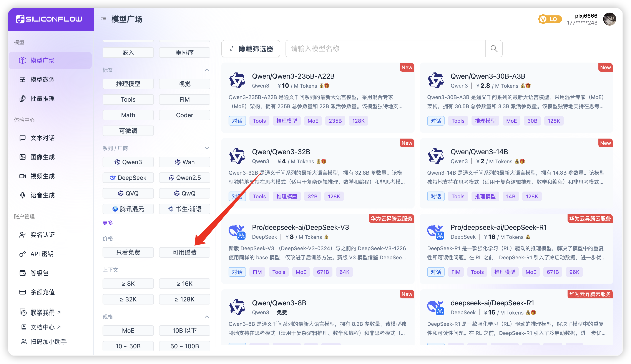631x364 pixels.
Task: Focus the model name search field
Action: tap(385, 48)
